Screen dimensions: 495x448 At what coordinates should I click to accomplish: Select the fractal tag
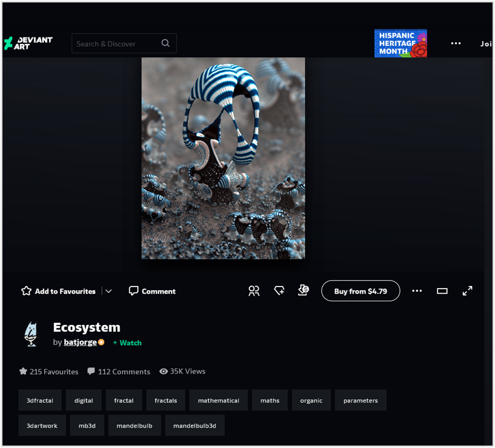click(x=124, y=400)
